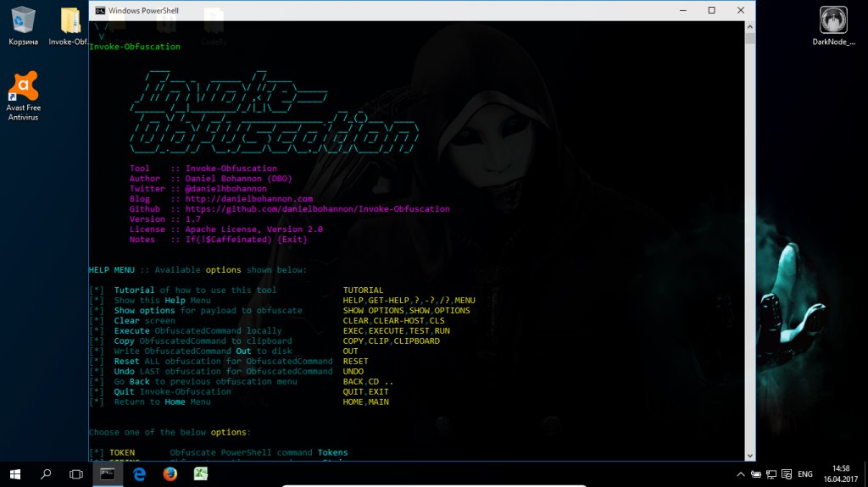Image resolution: width=868 pixels, height=487 pixels.
Task: Click 'Apache License, Version 2.0' text
Action: coord(254,230)
